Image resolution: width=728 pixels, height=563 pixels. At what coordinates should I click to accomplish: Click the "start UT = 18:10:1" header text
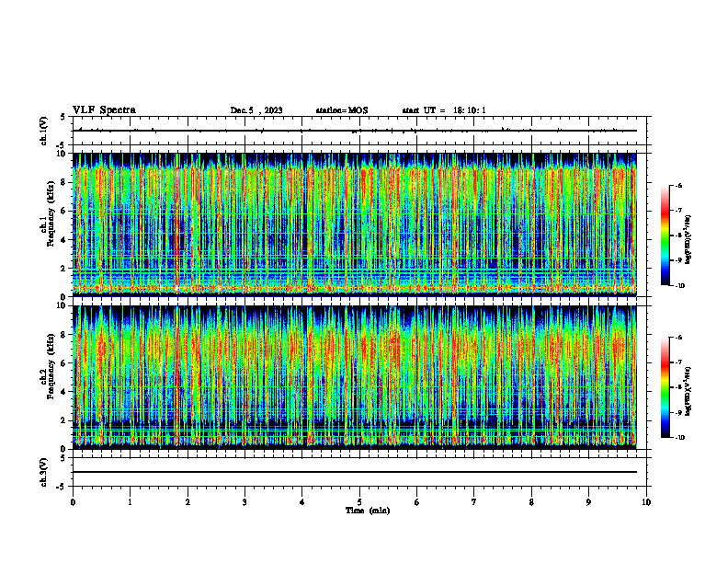point(444,110)
